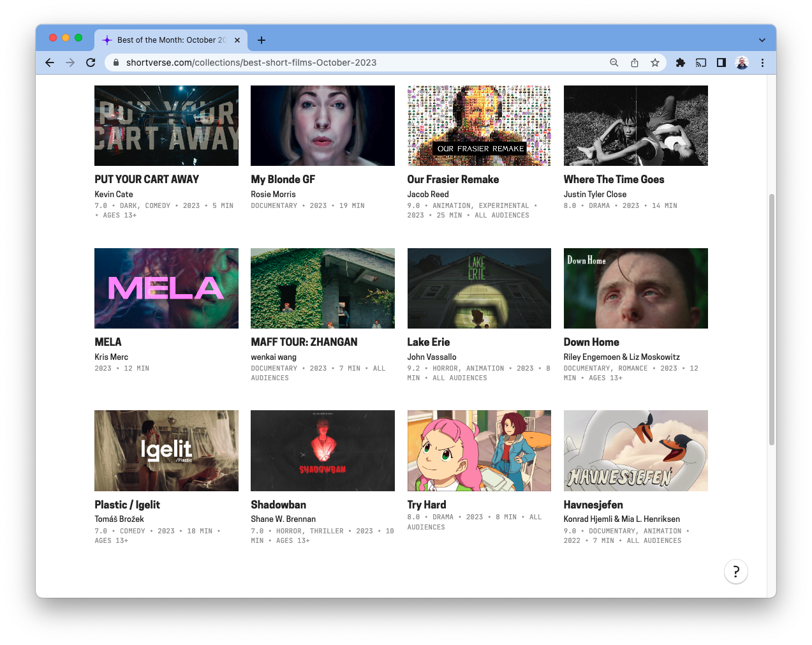The height and width of the screenshot is (645, 812).
Task: Close the Best of the Month tab
Action: (x=237, y=40)
